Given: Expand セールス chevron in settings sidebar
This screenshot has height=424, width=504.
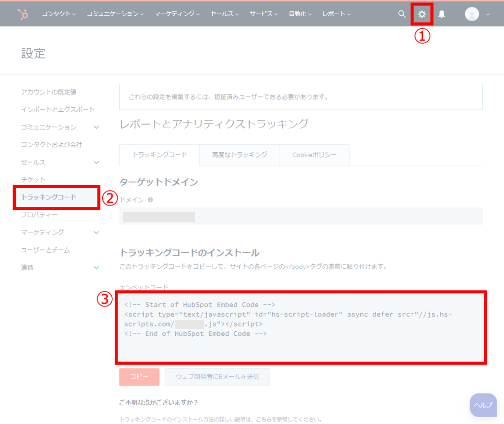Looking at the screenshot, I should pyautogui.click(x=96, y=163).
